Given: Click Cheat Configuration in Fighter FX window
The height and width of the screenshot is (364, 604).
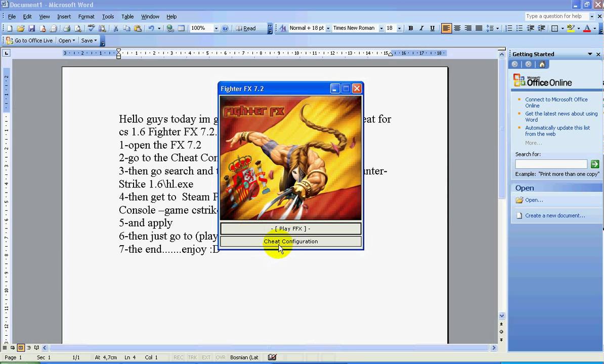Looking at the screenshot, I should click(x=291, y=241).
